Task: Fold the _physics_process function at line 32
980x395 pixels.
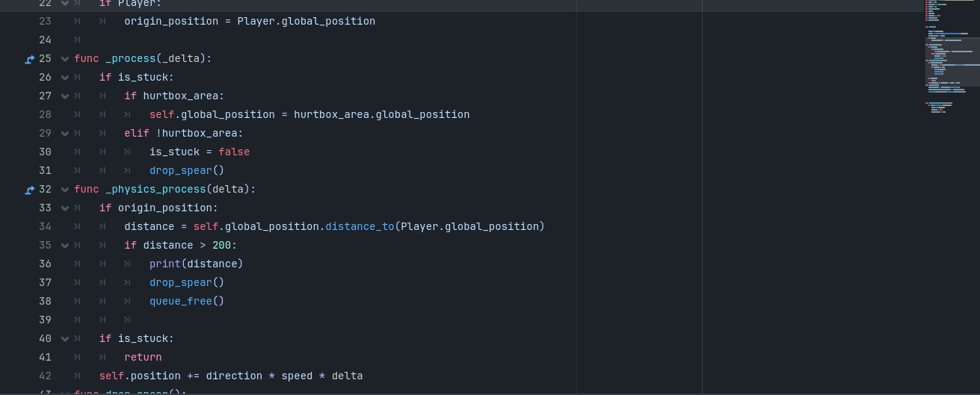Action: click(x=65, y=190)
